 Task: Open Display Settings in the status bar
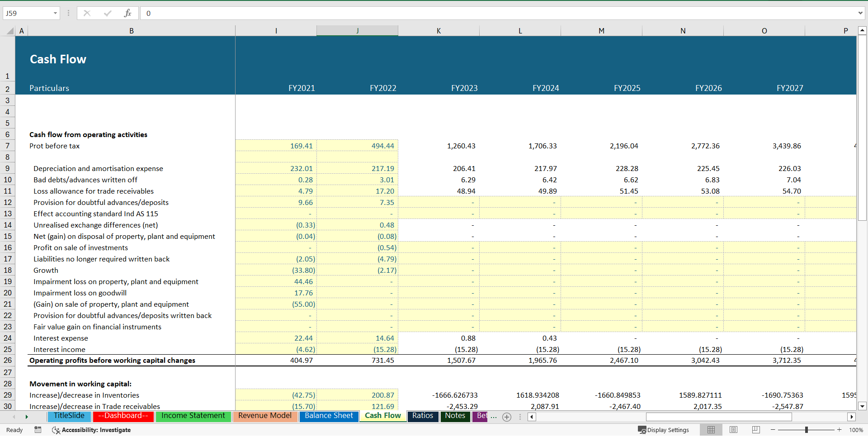(x=664, y=430)
